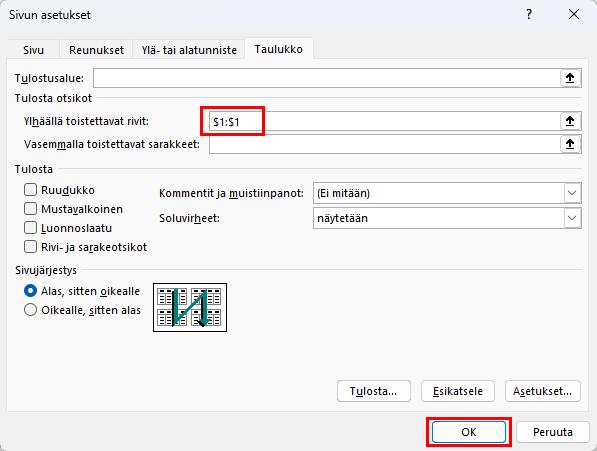The image size is (597, 451).
Task: Toggle Rivi- ja sarakeotsikot checkbox
Action: click(30, 247)
